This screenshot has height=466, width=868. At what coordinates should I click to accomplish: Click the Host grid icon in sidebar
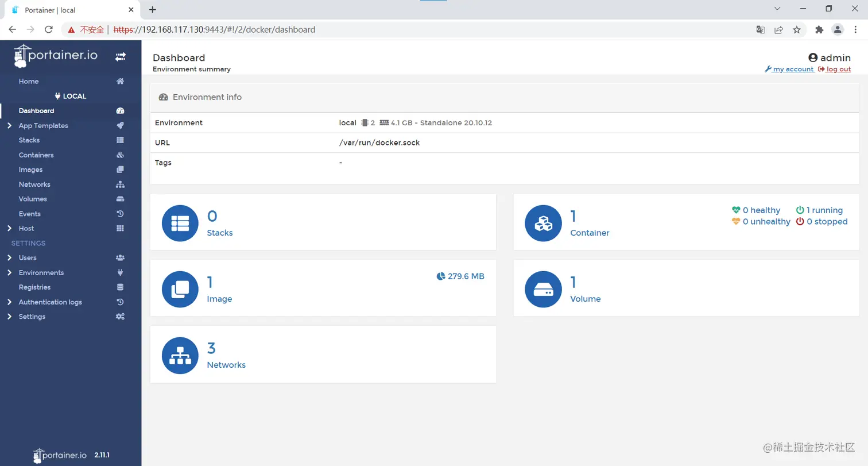pyautogui.click(x=120, y=228)
